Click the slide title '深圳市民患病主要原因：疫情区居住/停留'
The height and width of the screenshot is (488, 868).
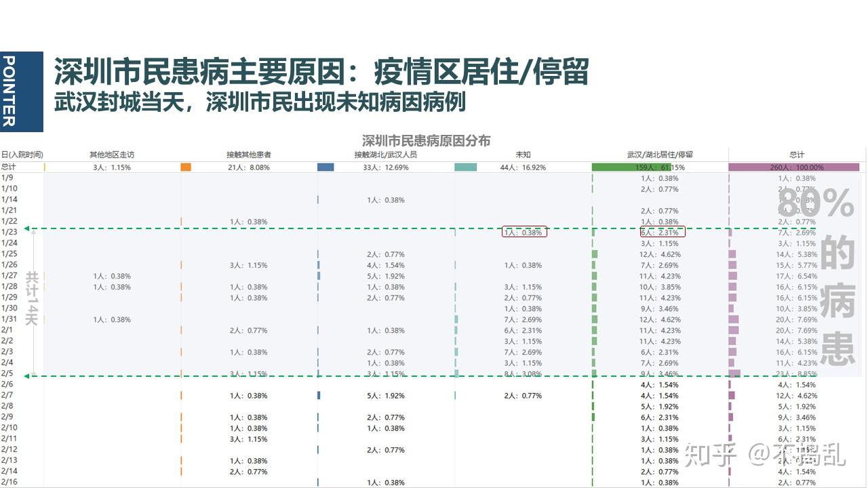point(321,71)
